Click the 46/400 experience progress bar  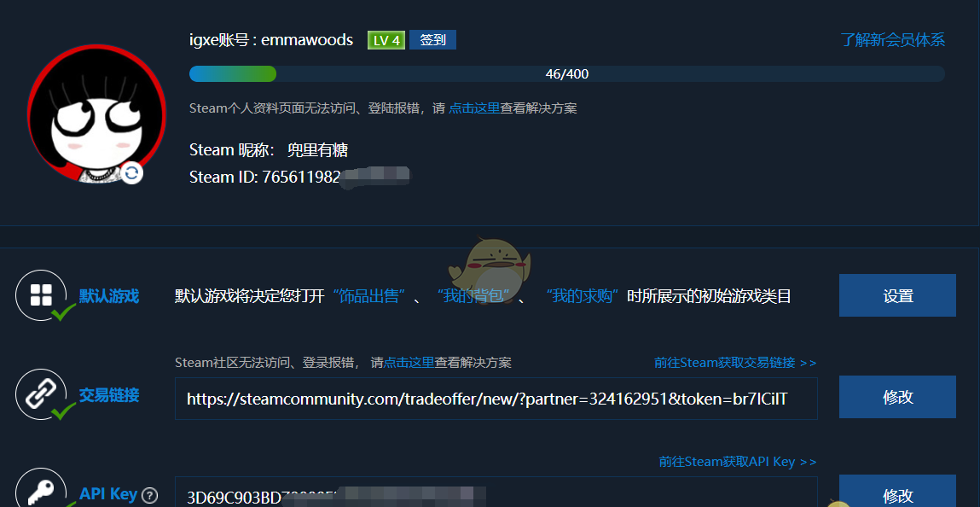click(x=567, y=73)
